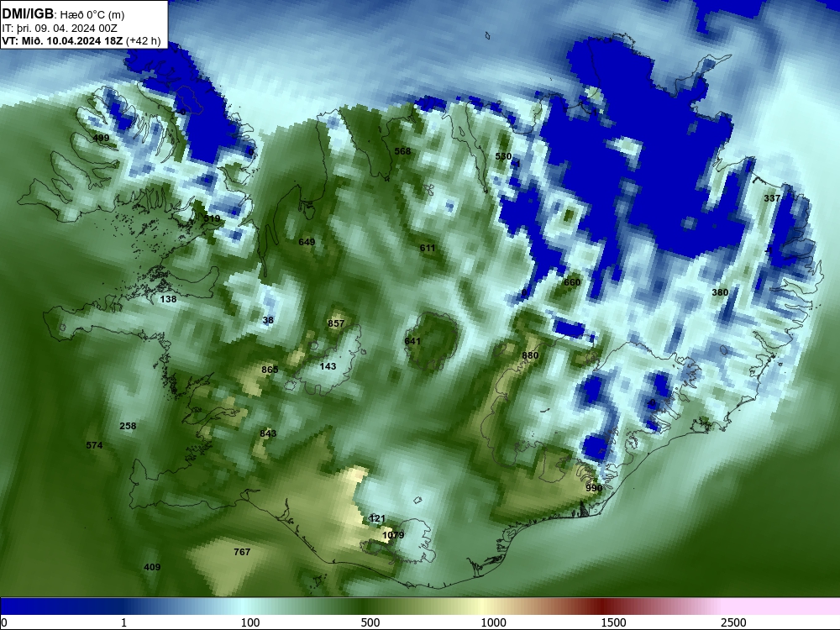Click the map value 1079
Image resolution: width=840 pixels, height=630 pixels.
point(393,535)
